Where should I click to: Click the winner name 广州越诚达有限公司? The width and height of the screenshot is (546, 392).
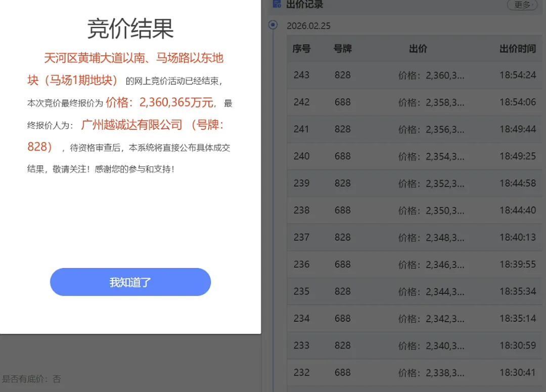coord(131,124)
